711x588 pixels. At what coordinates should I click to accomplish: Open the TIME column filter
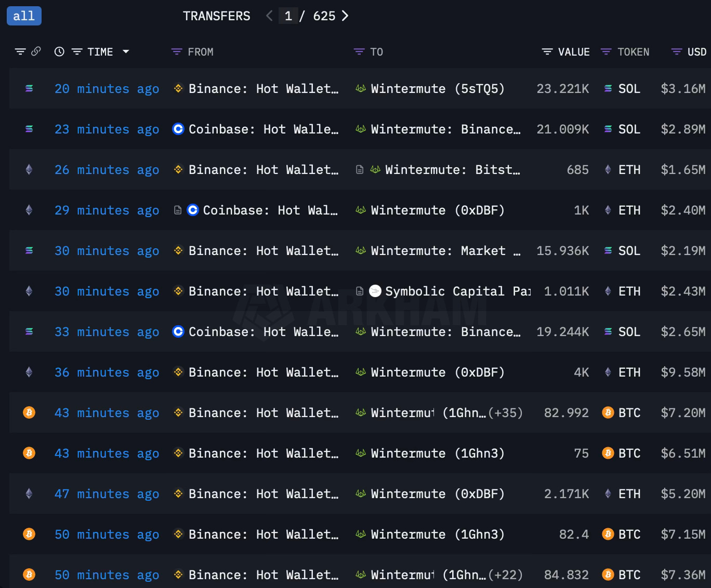click(77, 52)
